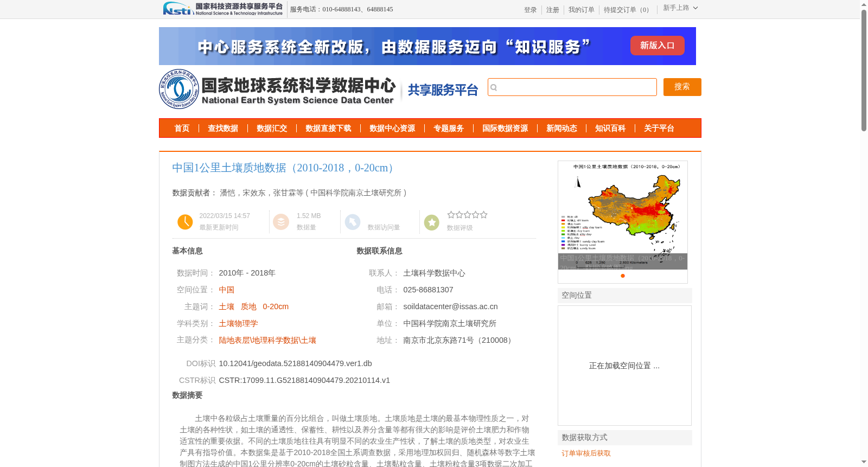Click the address 南京市北京东路71号

coord(458,340)
